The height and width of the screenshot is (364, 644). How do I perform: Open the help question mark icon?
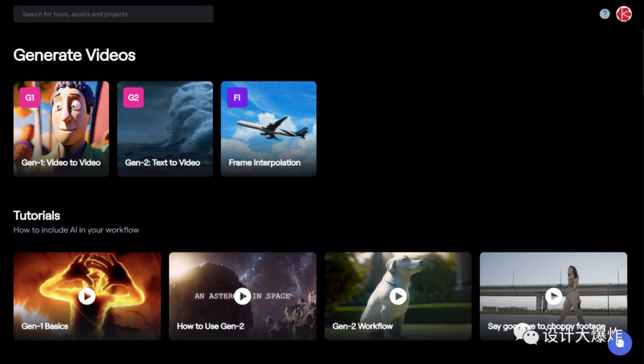point(605,14)
